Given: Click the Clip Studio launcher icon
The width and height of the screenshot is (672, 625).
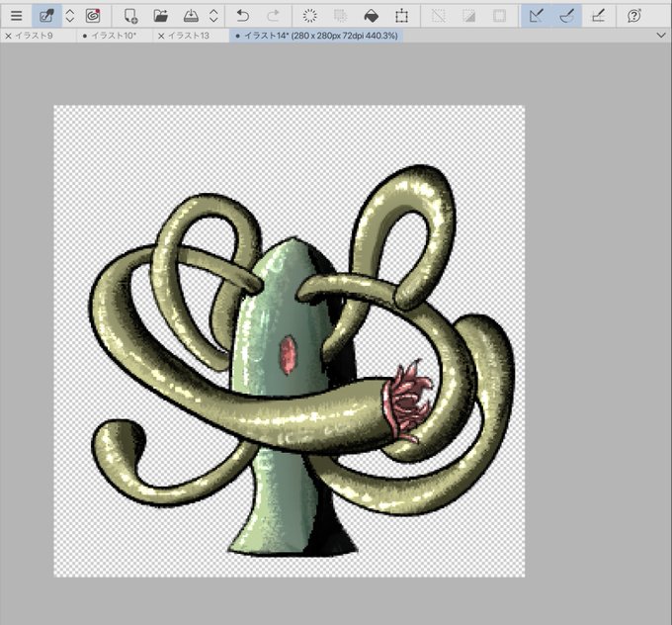Looking at the screenshot, I should 46,16.
